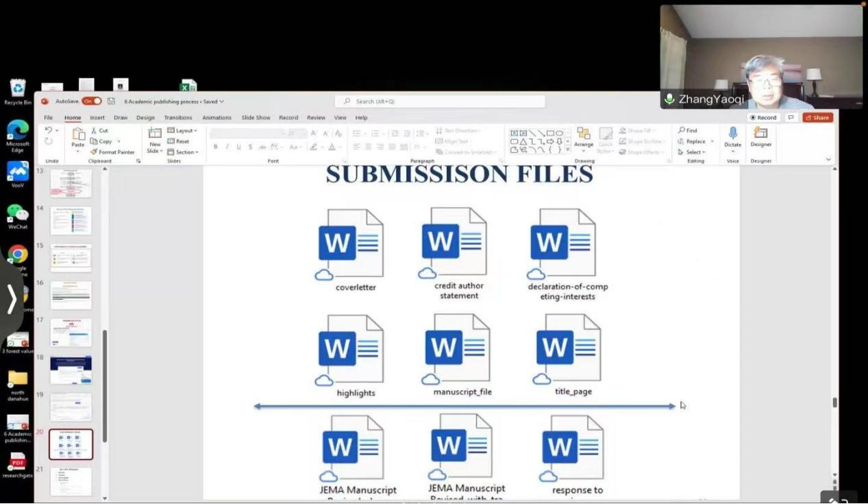
Task: Toggle the AutoSave switch off
Action: 91,101
